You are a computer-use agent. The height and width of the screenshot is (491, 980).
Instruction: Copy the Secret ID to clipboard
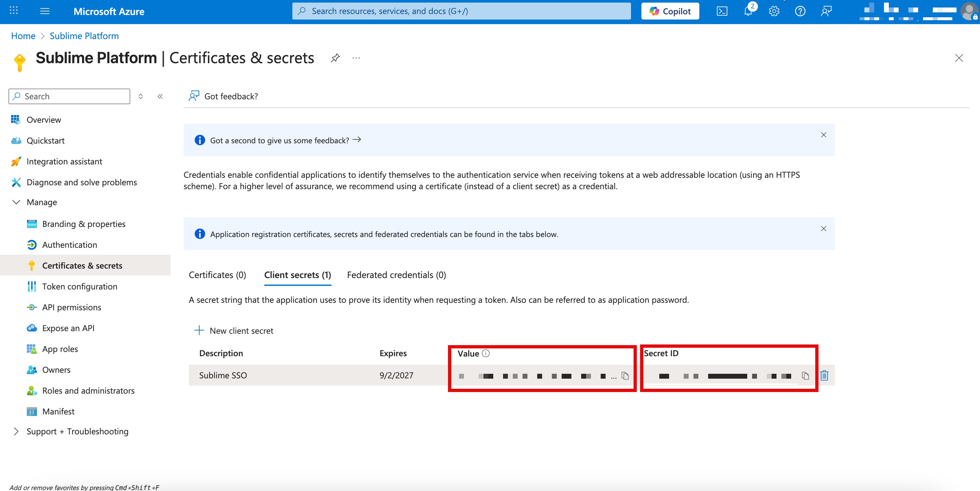805,375
